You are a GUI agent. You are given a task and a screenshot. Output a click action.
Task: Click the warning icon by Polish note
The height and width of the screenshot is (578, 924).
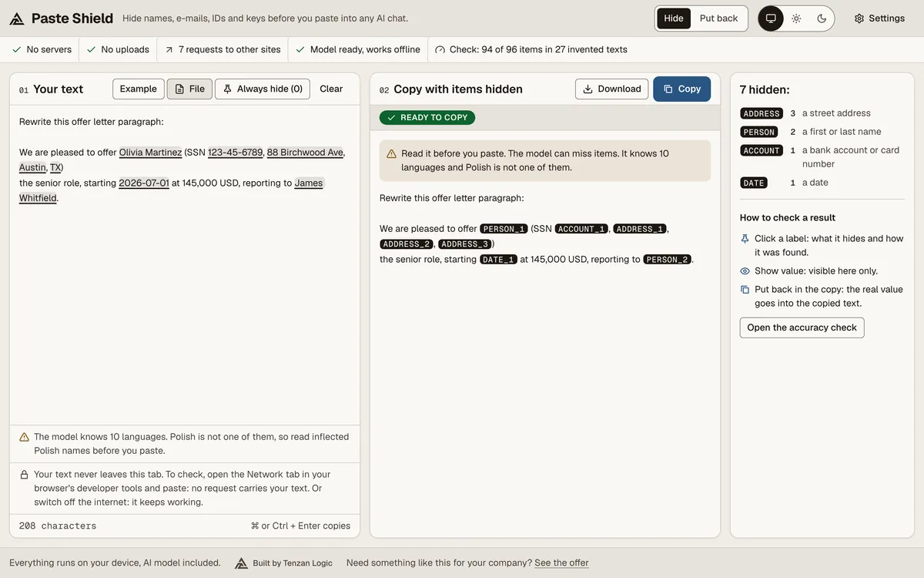pos(24,437)
